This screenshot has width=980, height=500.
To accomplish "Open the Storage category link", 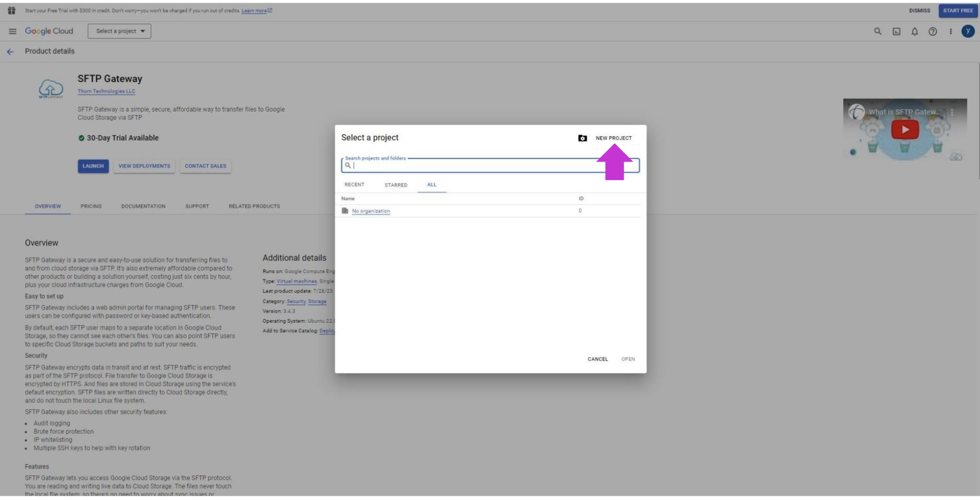I will [x=317, y=302].
